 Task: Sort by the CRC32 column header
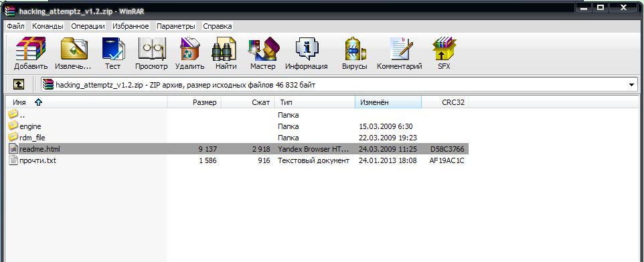coord(445,102)
